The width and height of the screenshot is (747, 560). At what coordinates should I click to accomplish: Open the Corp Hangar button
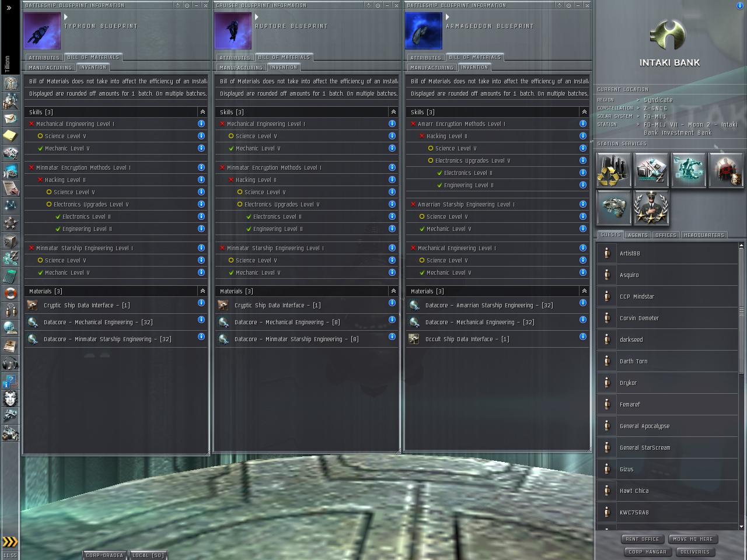[x=647, y=552]
